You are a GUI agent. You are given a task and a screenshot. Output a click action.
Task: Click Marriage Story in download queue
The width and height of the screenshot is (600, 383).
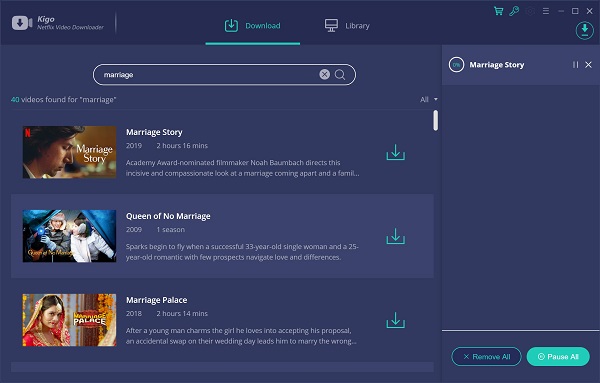497,65
